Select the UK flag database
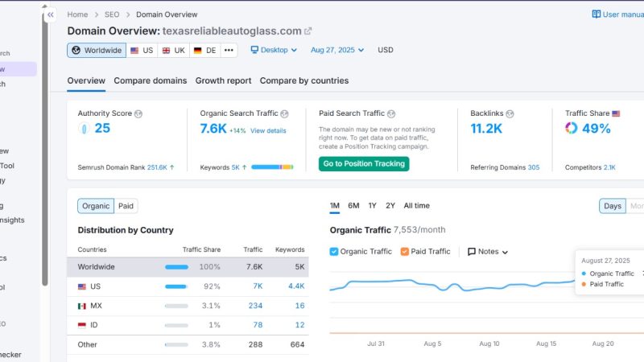644x362 pixels. 174,51
